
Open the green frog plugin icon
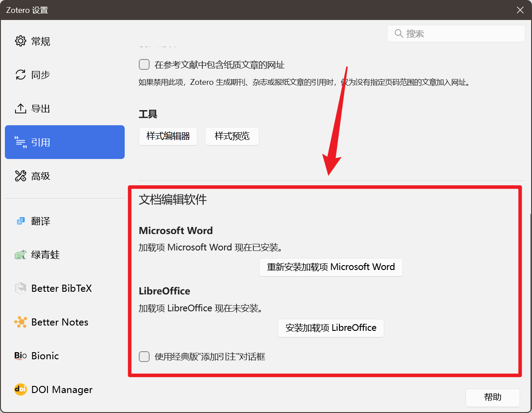pos(20,255)
